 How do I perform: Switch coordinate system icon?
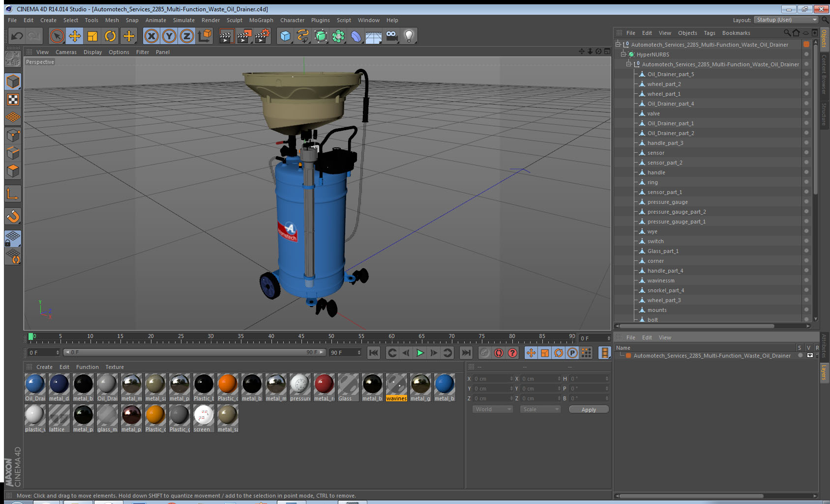coord(205,36)
